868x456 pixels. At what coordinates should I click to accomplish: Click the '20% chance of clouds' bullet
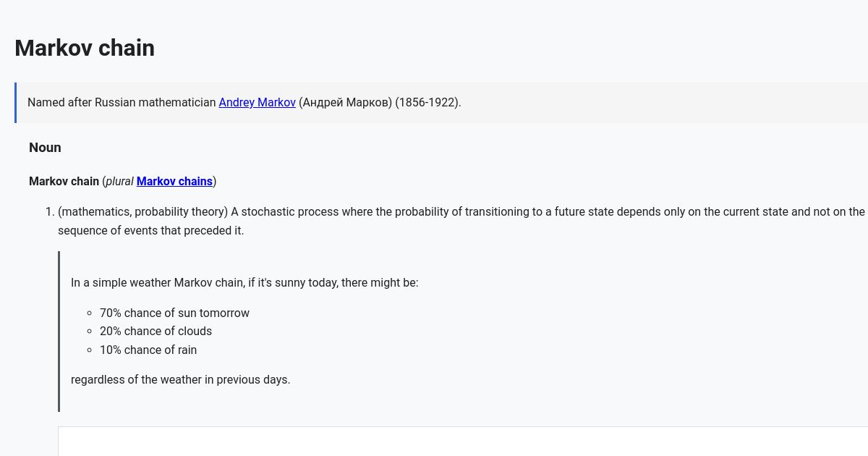point(156,332)
